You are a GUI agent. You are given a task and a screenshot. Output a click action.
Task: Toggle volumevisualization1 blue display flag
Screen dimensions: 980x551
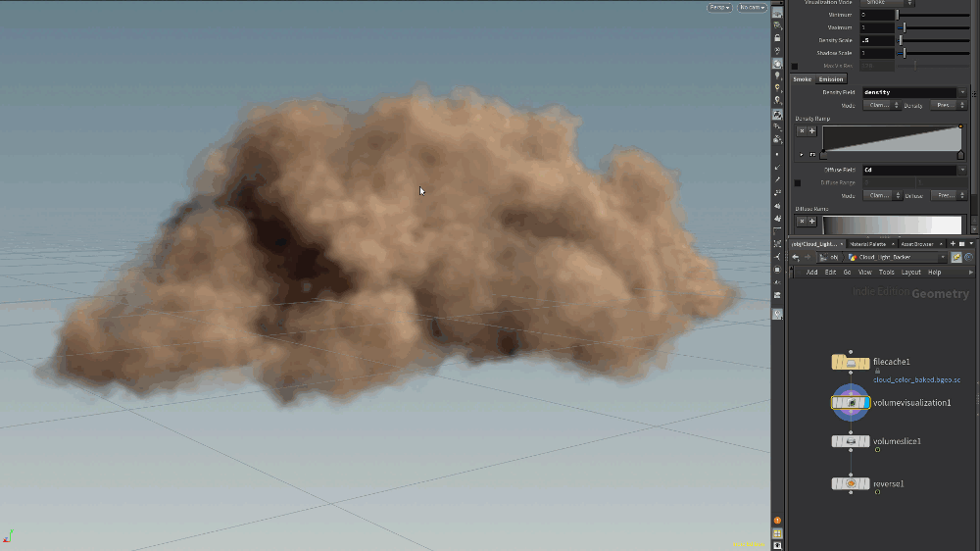click(x=865, y=403)
